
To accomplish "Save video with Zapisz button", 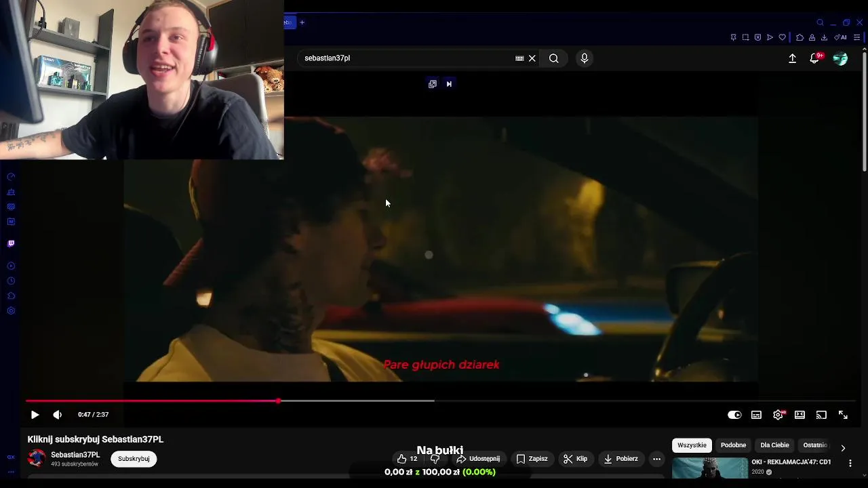I will (x=532, y=459).
